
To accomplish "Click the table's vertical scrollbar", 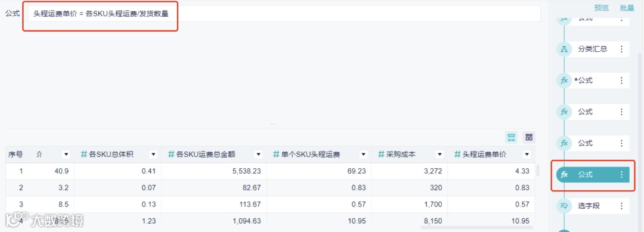I will click(538, 171).
